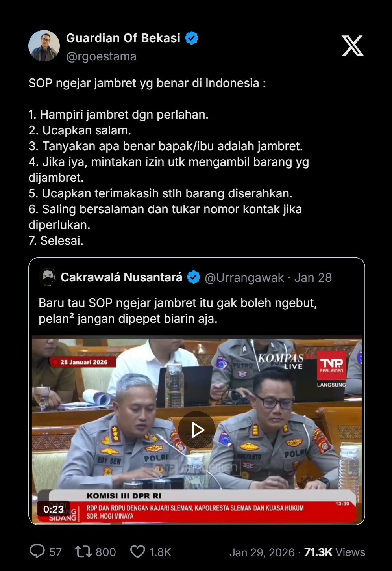Image resolution: width=392 pixels, height=571 pixels.
Task: Open the @Urrangawak handle
Action: [x=244, y=277]
